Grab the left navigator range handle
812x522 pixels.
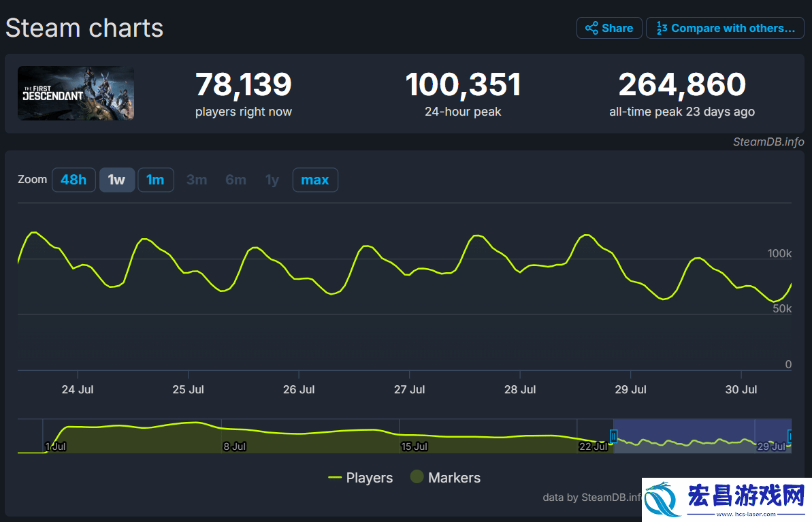click(613, 436)
